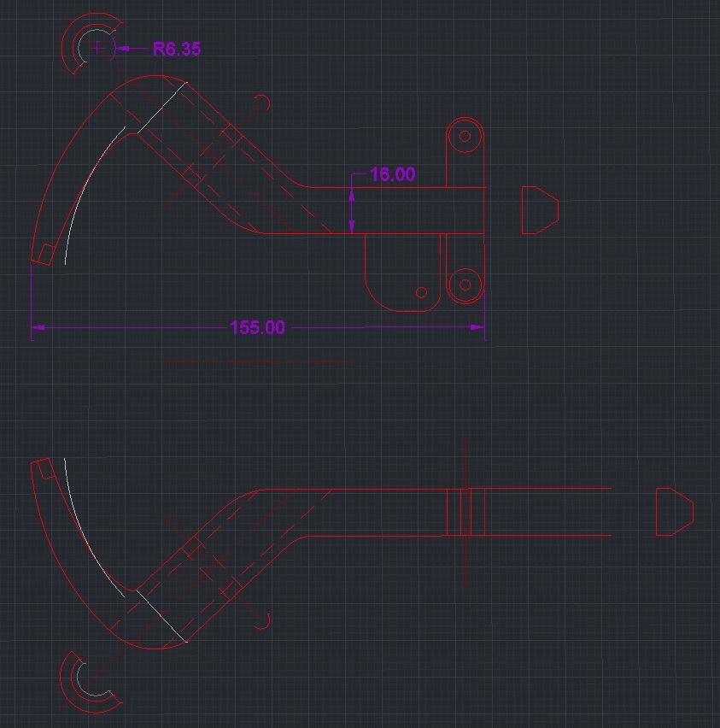Select the lower pivot circle on the vertical link
The image size is (720, 728).
(x=465, y=284)
